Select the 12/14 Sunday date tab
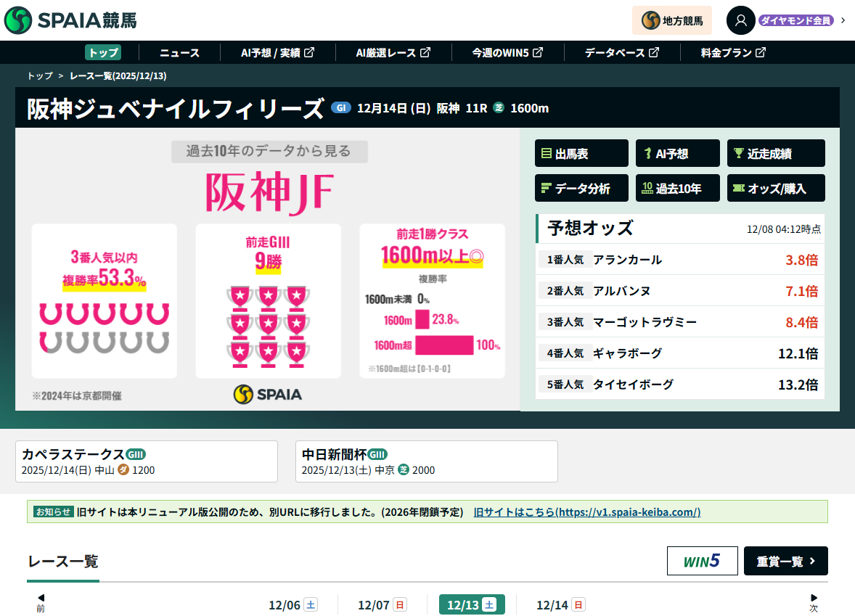The image size is (855, 616). (x=560, y=604)
